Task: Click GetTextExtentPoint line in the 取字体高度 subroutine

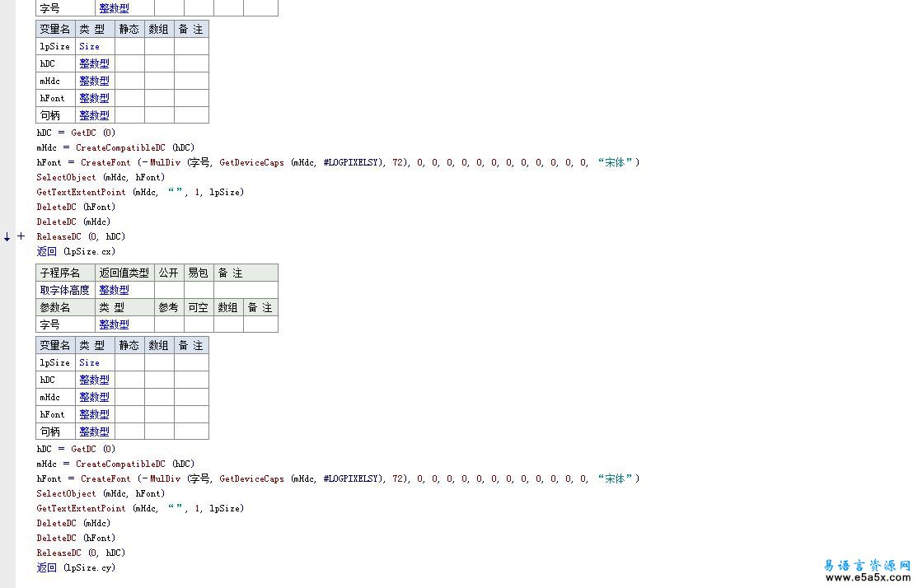Action: pyautogui.click(x=141, y=508)
